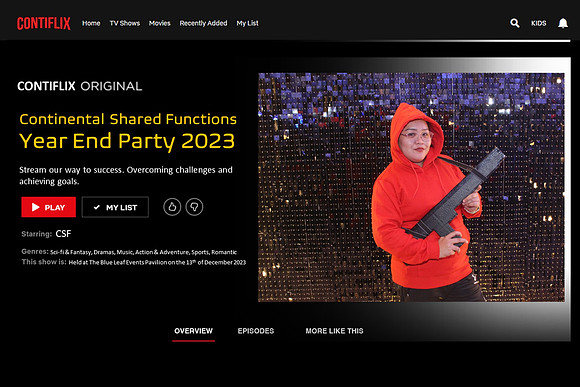This screenshot has width=580, height=387.
Task: Click the Year End Party 2023 title
Action: pos(127,141)
